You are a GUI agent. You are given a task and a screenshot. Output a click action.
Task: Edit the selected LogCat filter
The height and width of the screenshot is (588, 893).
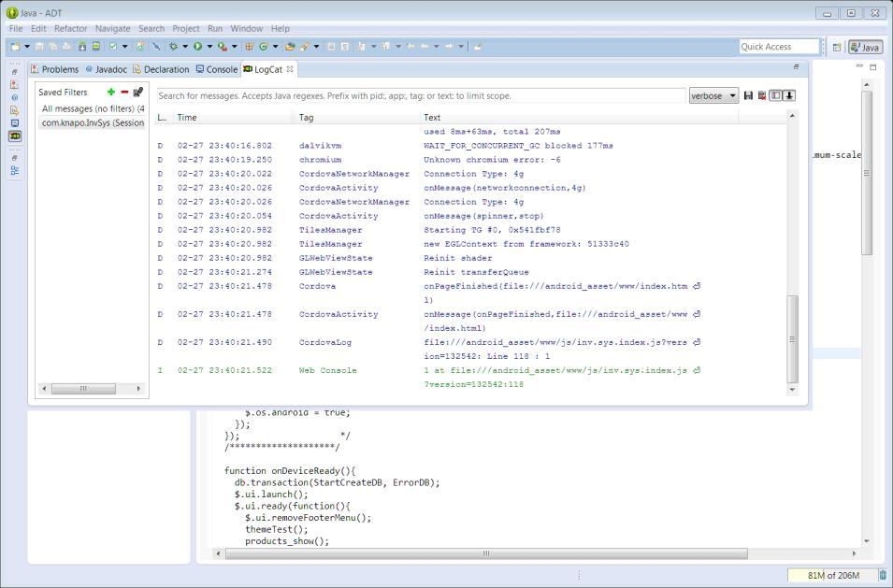[137, 92]
